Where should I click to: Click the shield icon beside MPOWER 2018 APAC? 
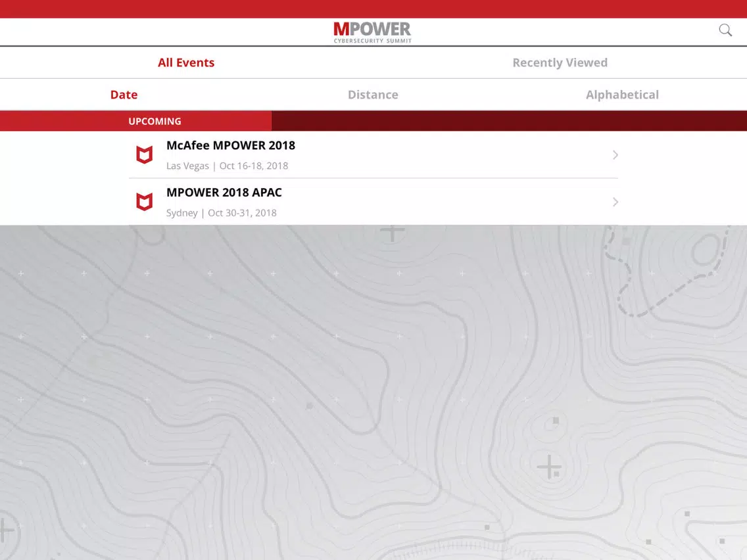coord(145,202)
